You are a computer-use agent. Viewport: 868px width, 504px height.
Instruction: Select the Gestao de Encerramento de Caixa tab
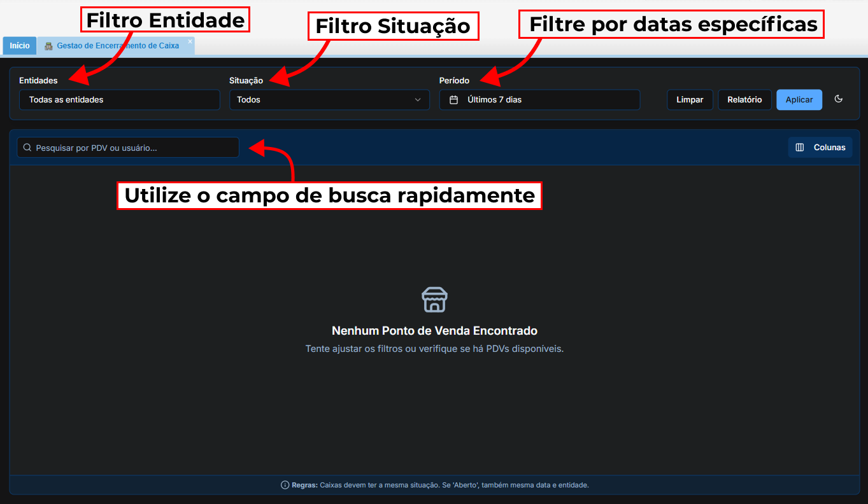118,46
